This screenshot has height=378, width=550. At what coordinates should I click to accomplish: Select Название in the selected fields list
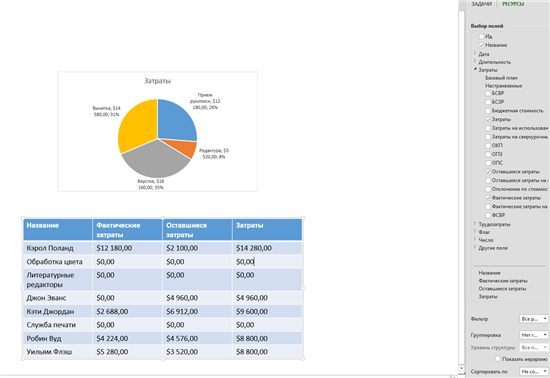tap(489, 273)
